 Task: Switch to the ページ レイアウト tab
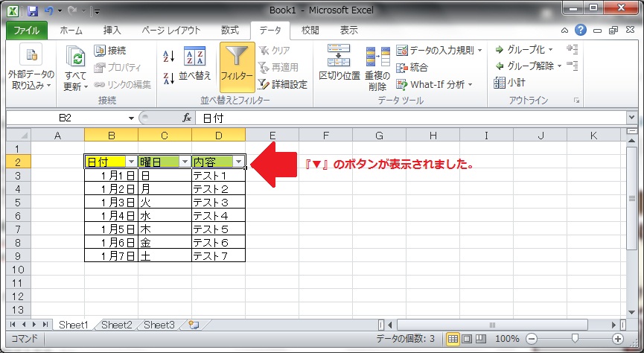pyautogui.click(x=171, y=31)
